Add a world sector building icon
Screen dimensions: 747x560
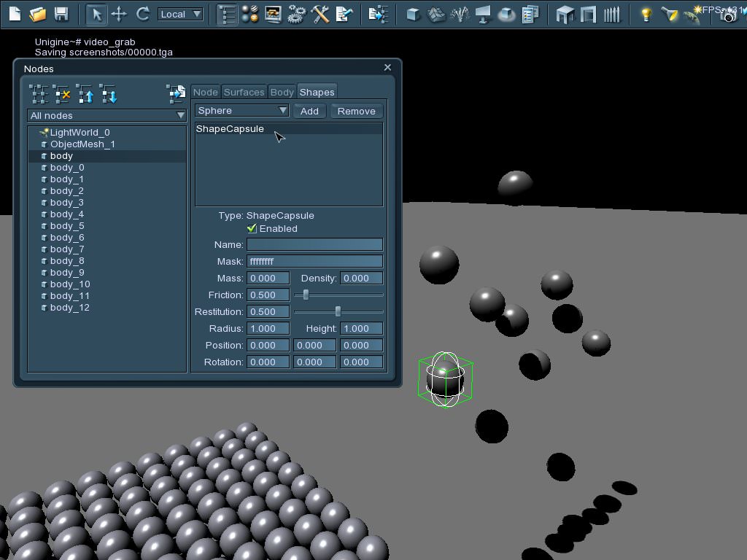(565, 14)
